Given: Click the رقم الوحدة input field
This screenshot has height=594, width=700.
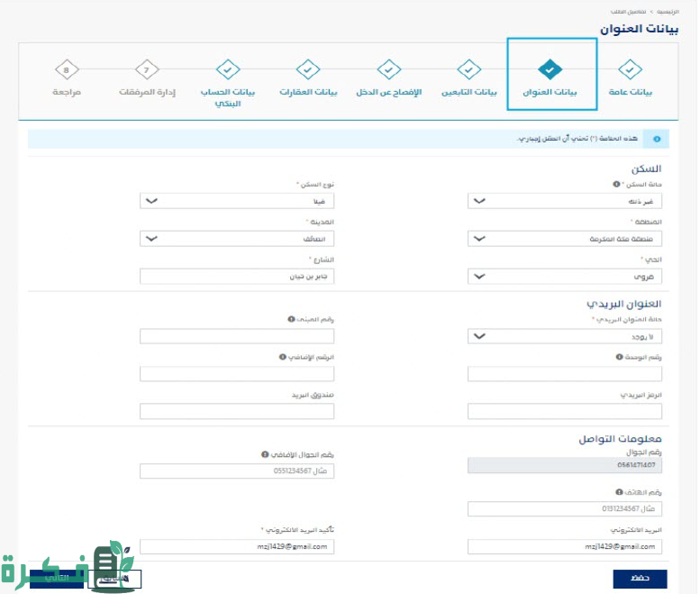Looking at the screenshot, I should 565,374.
